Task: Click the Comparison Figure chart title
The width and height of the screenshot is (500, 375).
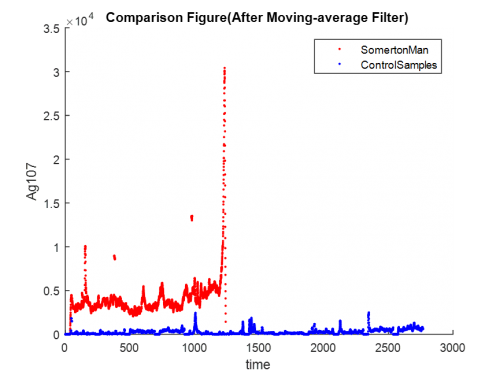Action: coord(257,17)
